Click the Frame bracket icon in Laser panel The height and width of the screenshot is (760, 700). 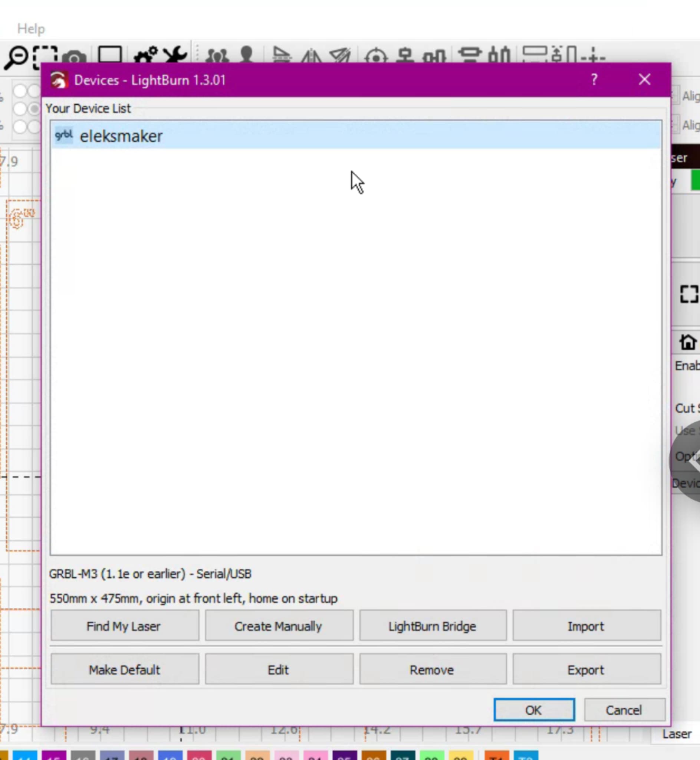tap(689, 294)
